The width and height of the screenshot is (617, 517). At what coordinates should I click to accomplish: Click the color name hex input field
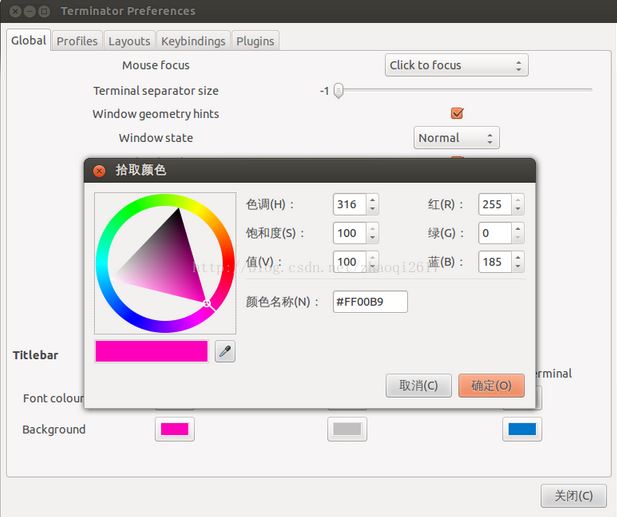click(370, 301)
